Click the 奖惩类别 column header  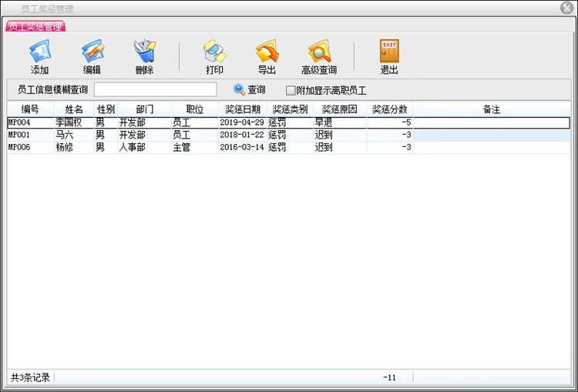(290, 109)
